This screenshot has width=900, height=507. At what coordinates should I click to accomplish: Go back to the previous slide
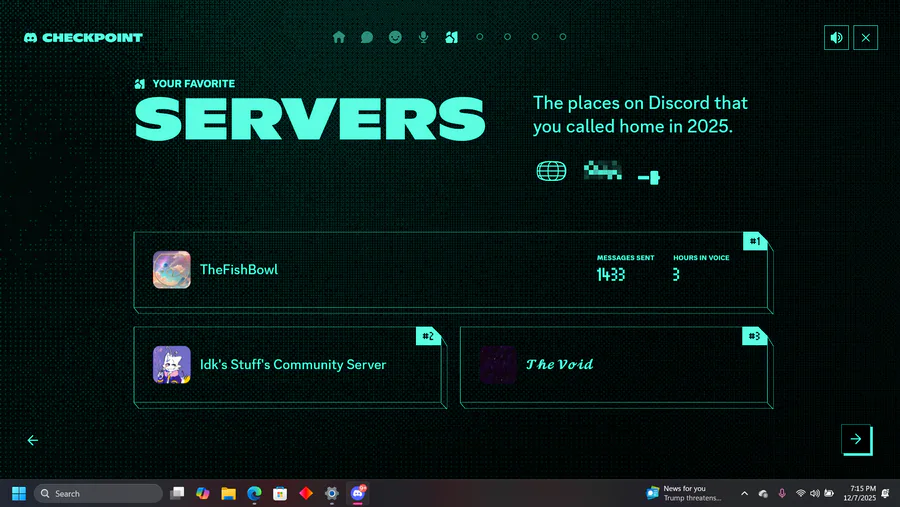33,440
